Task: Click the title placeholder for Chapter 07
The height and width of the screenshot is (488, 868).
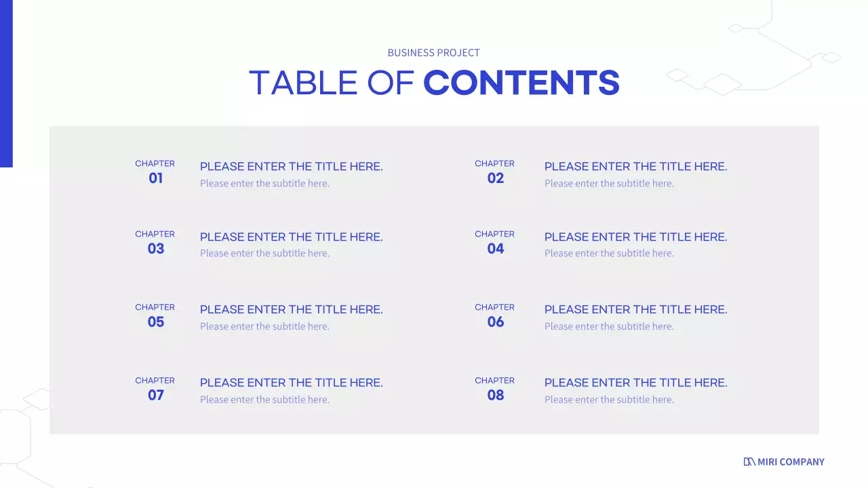Action: pyautogui.click(x=291, y=383)
